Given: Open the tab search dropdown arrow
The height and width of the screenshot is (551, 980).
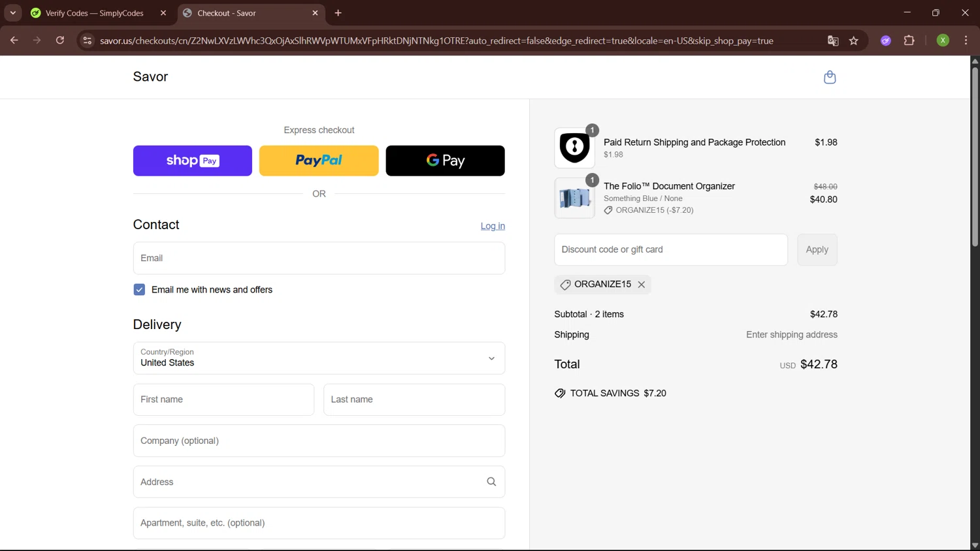Looking at the screenshot, I should click(12, 13).
